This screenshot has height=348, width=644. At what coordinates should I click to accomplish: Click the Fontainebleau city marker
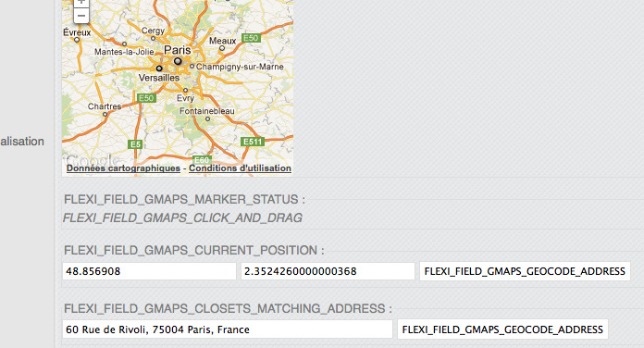[207, 119]
